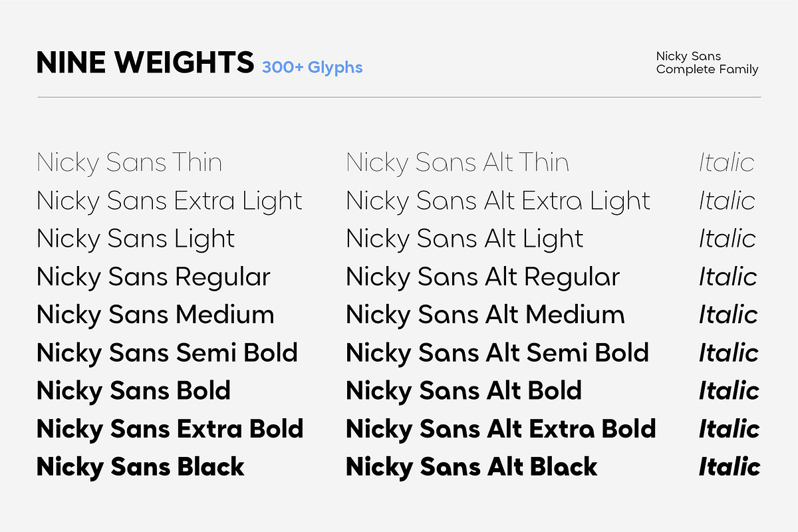The height and width of the screenshot is (532, 798).
Task: Select the Nicky Sans Alt Light sample
Action: (465, 239)
